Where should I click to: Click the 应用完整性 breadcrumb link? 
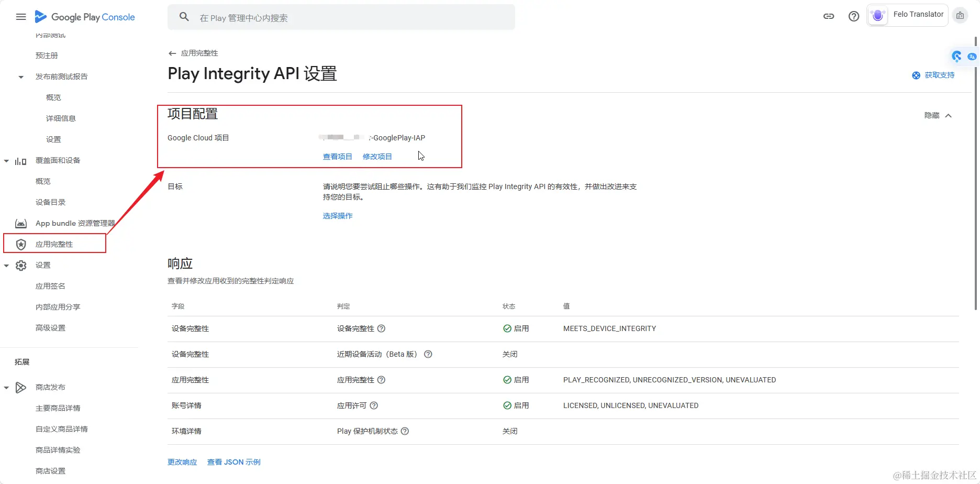point(199,53)
